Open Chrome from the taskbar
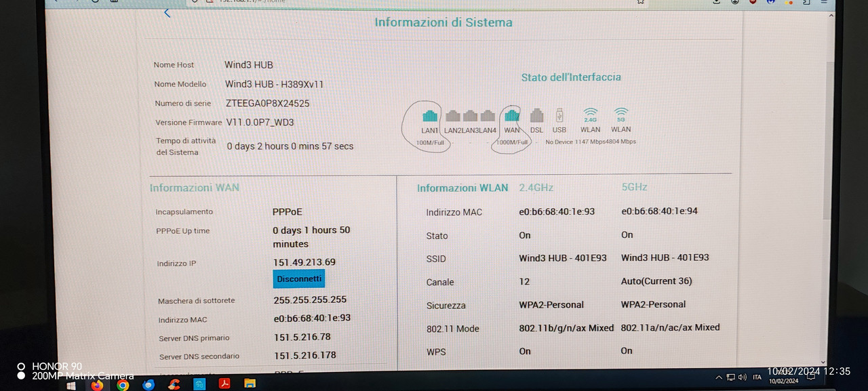This screenshot has height=391, width=868. point(123,385)
